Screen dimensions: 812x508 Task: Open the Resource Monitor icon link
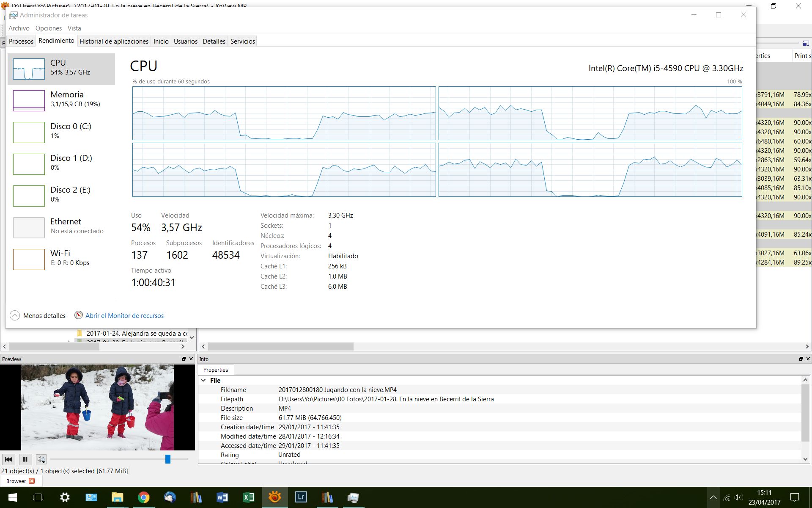pos(78,315)
